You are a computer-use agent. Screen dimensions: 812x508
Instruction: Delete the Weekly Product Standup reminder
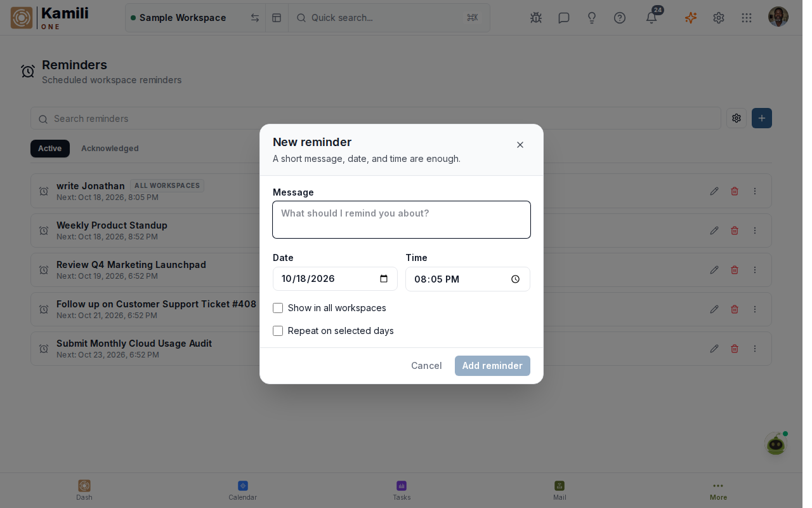pyautogui.click(x=735, y=231)
